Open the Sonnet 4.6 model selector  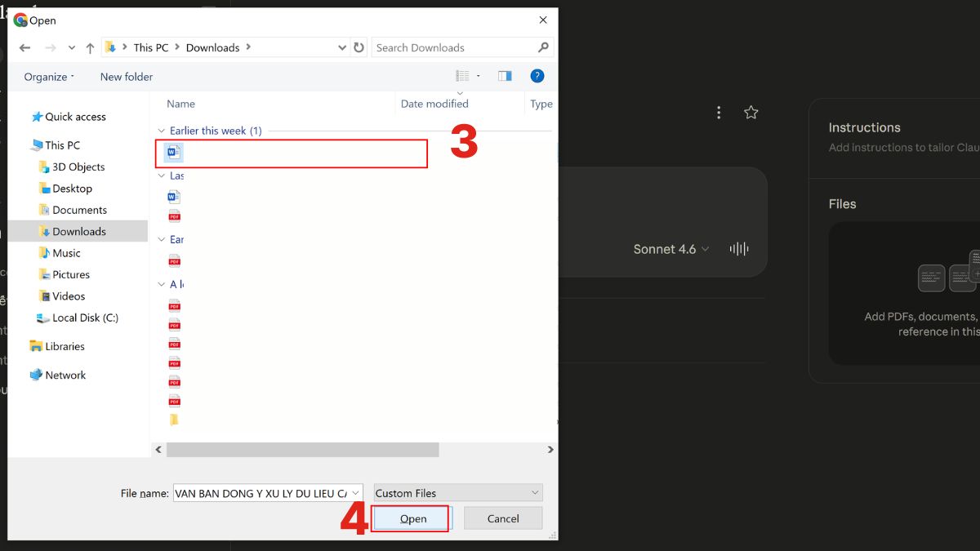[671, 249]
